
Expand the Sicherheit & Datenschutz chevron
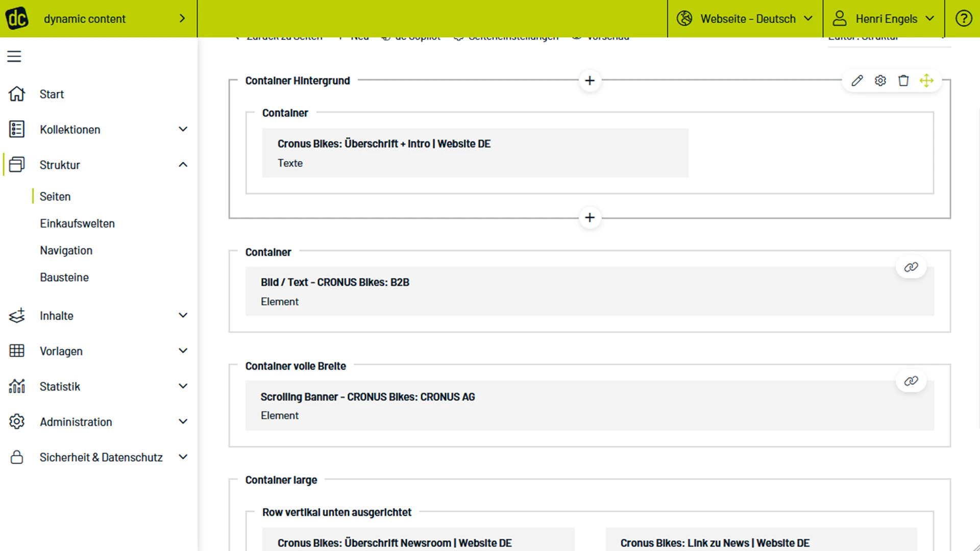pyautogui.click(x=183, y=457)
